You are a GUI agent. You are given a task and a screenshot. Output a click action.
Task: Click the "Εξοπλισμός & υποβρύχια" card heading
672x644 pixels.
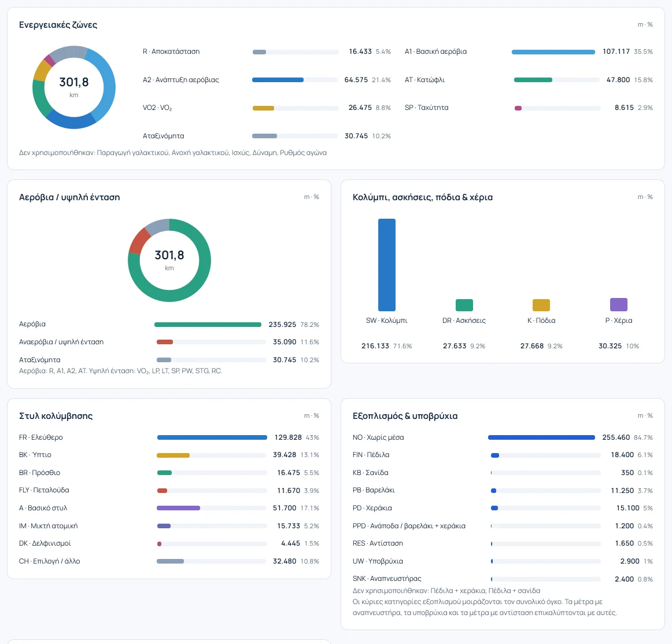(405, 416)
